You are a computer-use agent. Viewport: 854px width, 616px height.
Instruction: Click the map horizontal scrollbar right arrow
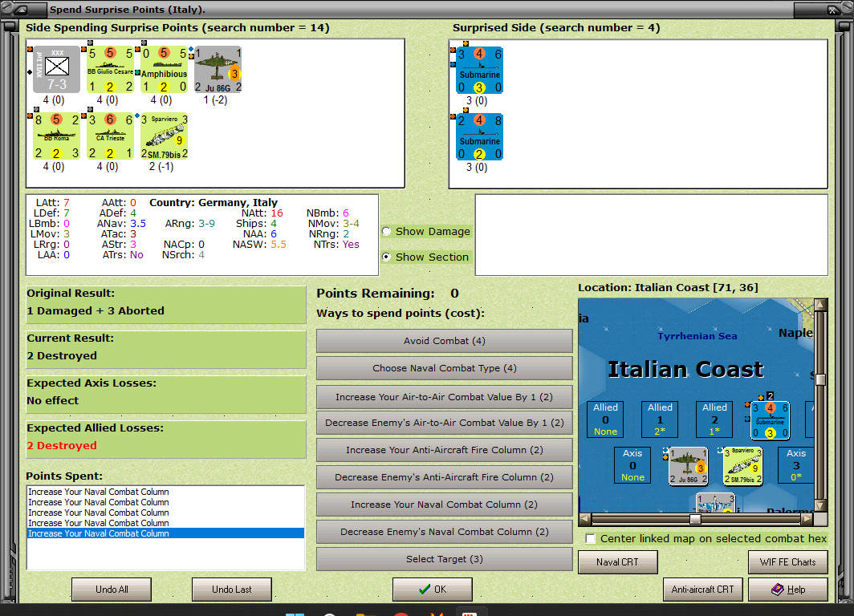pos(807,519)
